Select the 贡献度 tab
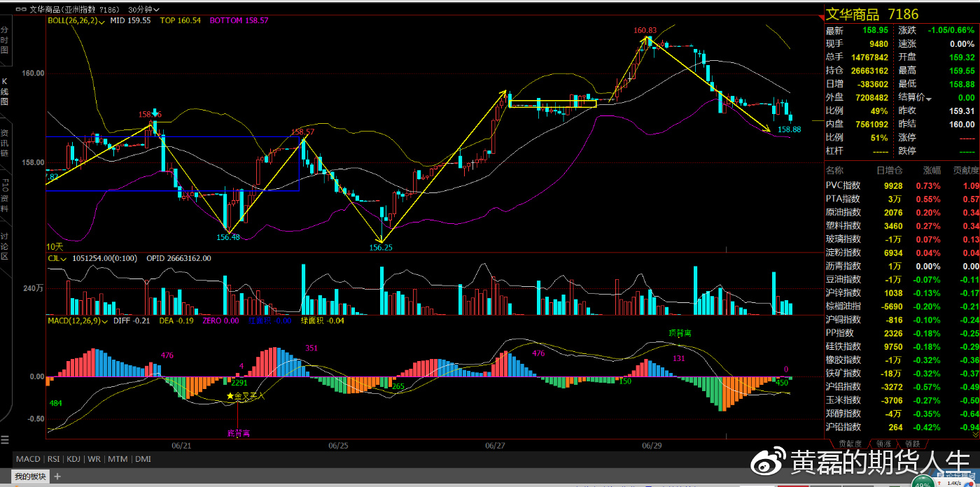Screen dimensions: 980x487 (x=850, y=444)
